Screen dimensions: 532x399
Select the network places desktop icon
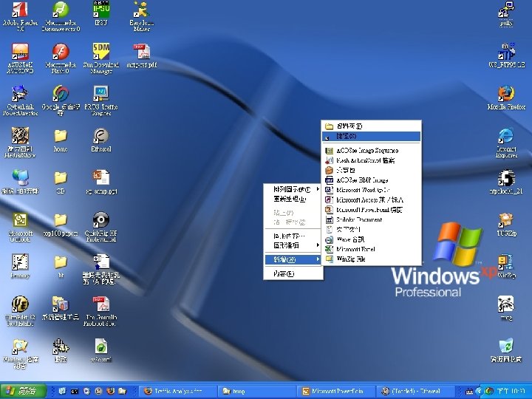pos(20,182)
